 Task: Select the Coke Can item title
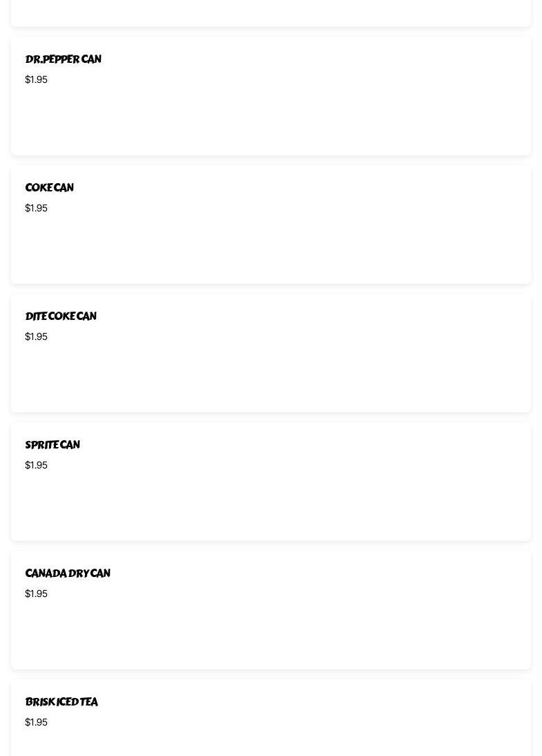point(49,188)
